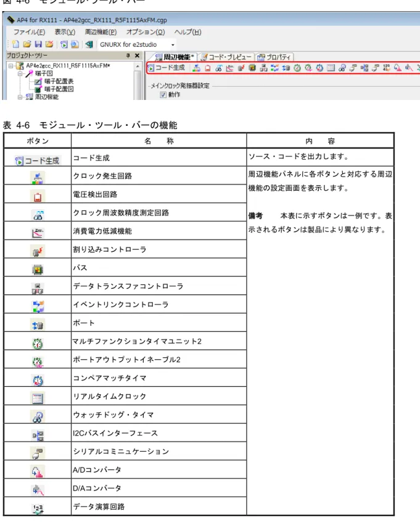Open port settings from the module toolbar
The image size is (420, 522).
click(286, 68)
